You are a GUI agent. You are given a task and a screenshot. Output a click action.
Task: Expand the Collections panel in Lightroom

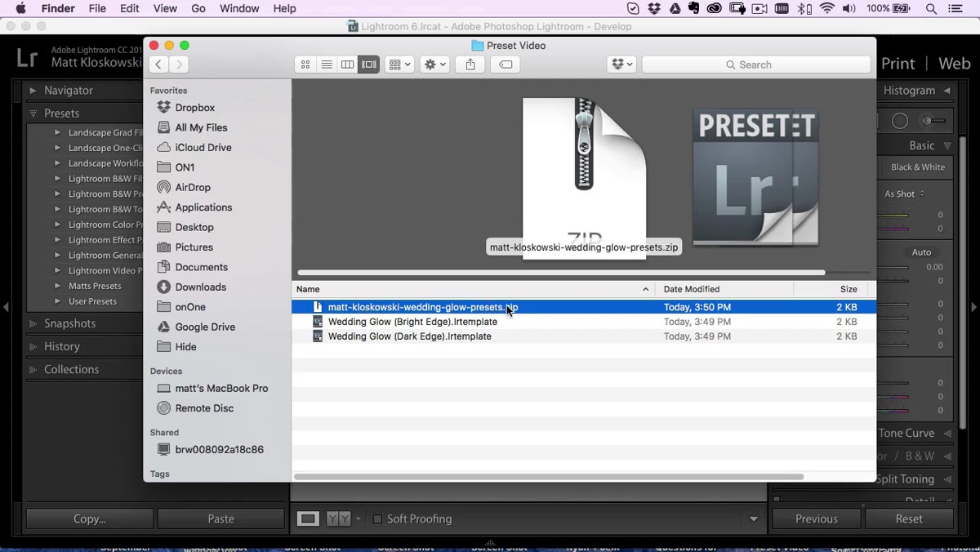(x=33, y=370)
